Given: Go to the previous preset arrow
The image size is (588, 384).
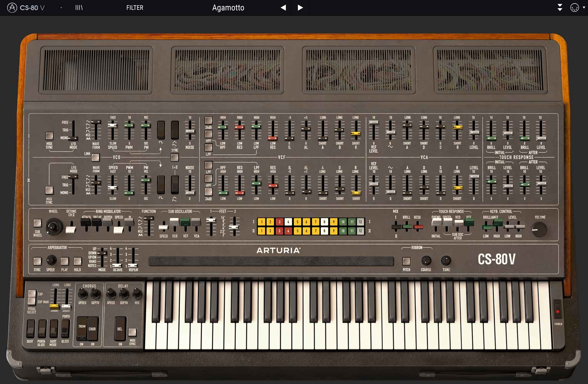Looking at the screenshot, I should 283,8.
